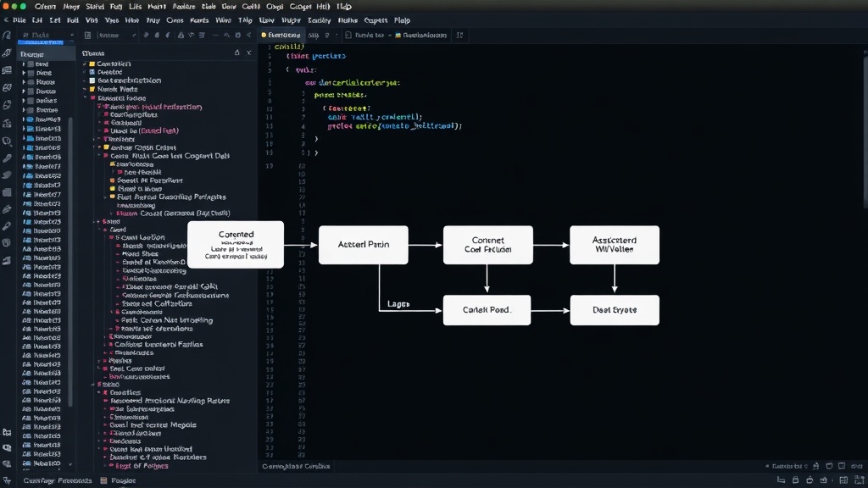Open the first menu in the top menu bar
The image size is (868, 488).
(x=46, y=7)
